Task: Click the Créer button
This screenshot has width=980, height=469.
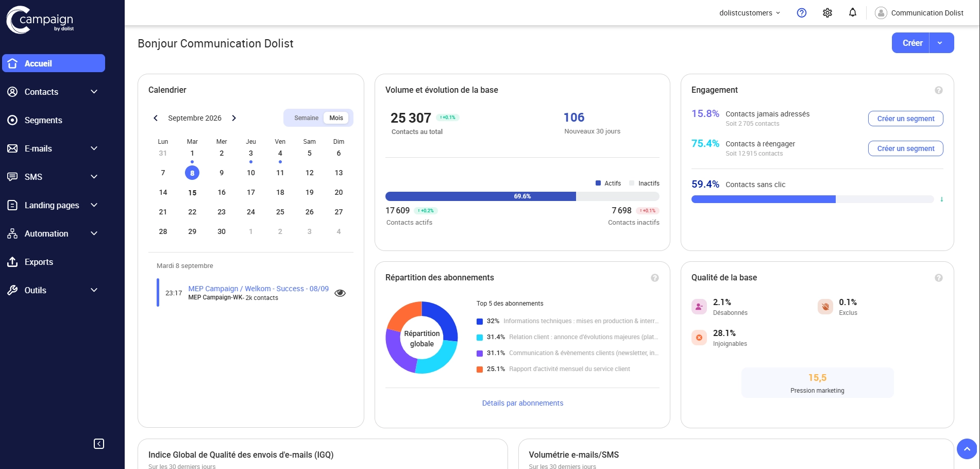Action: click(911, 43)
